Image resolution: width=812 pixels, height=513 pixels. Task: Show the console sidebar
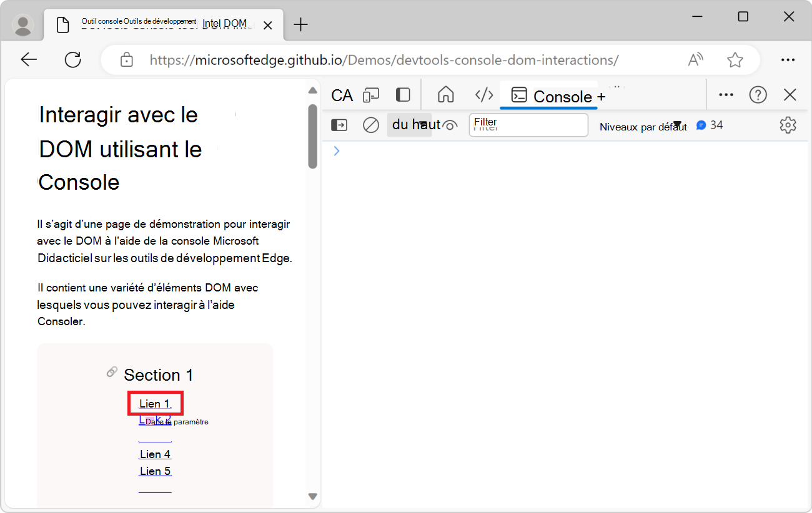point(339,125)
